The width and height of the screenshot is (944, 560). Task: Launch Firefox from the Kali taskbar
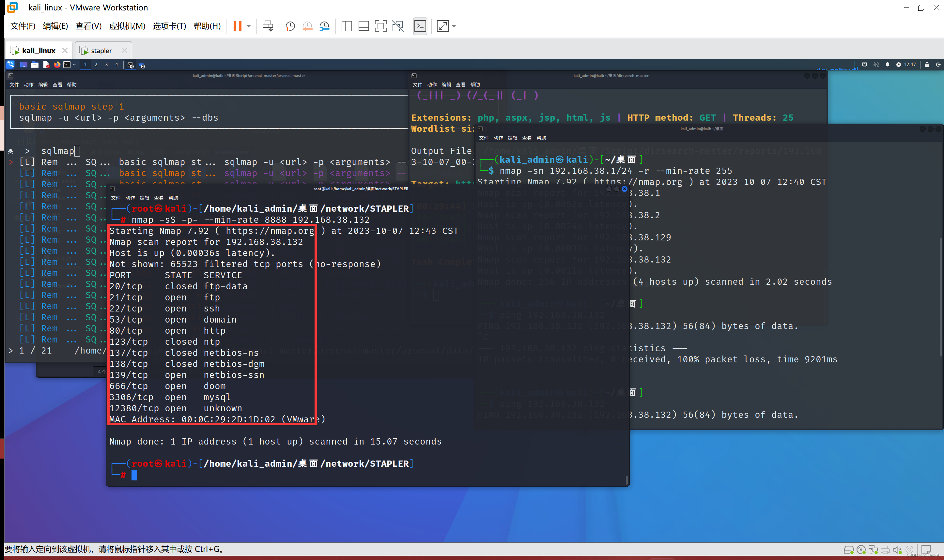(57, 65)
